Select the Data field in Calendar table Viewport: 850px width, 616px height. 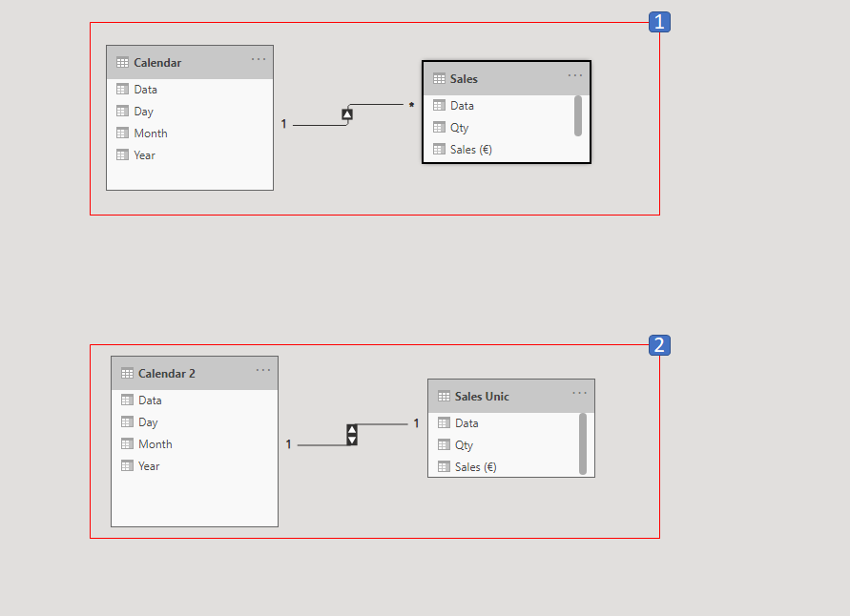click(190, 90)
